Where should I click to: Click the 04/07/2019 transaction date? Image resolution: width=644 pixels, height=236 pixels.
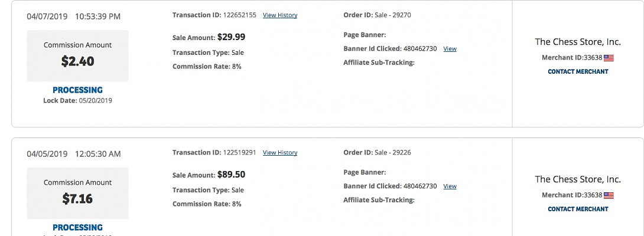(x=47, y=17)
